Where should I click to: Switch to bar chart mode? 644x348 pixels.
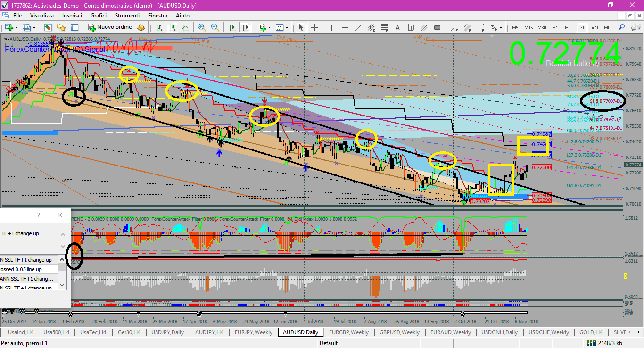coord(158,27)
